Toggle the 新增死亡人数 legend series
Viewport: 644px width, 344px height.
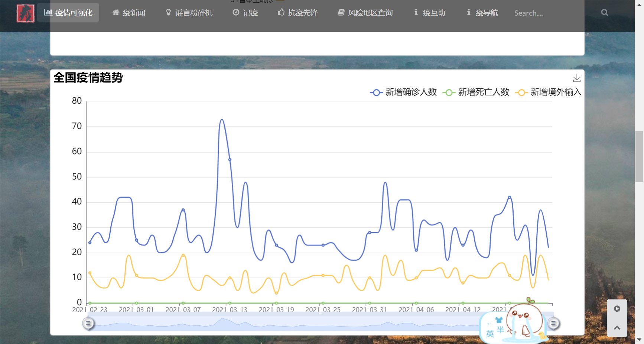(x=476, y=92)
